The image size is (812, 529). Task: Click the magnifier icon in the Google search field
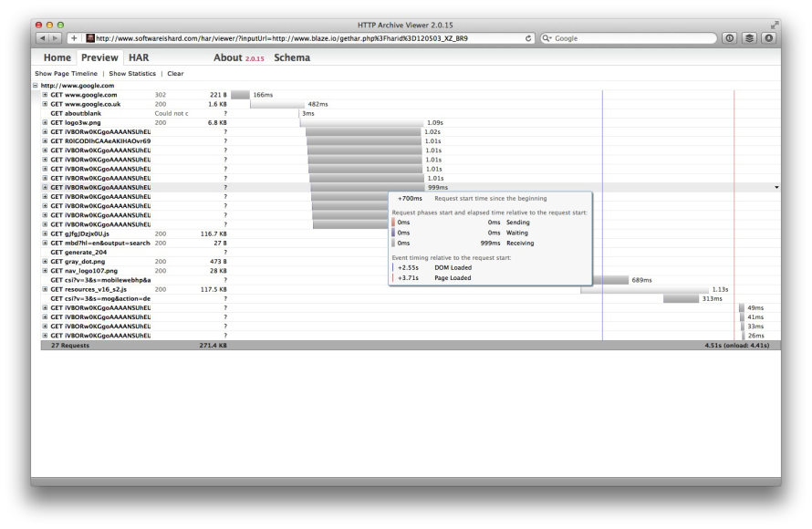(547, 38)
